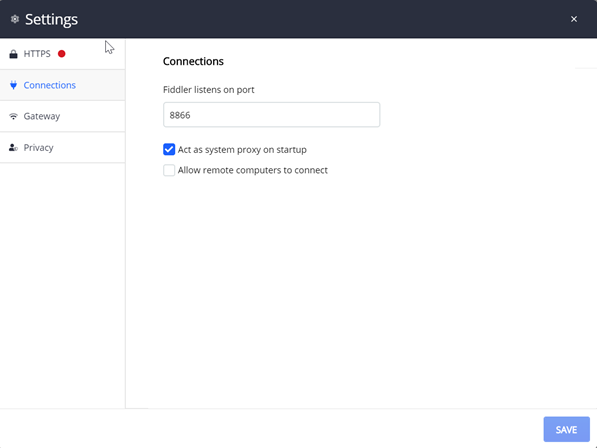Open the HTTPS settings tab
597x448 pixels.
coord(62,54)
